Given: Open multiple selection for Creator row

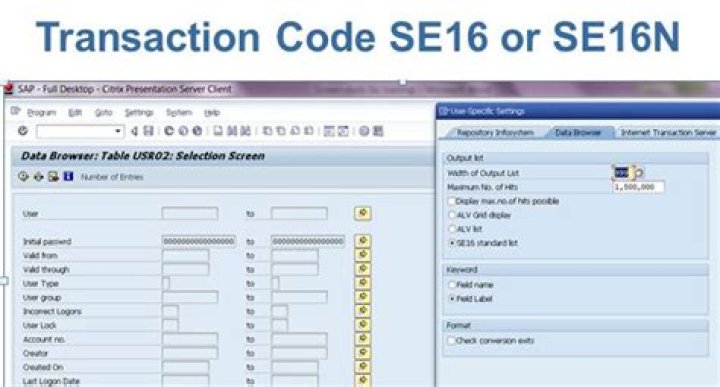Looking at the screenshot, I should [x=363, y=353].
